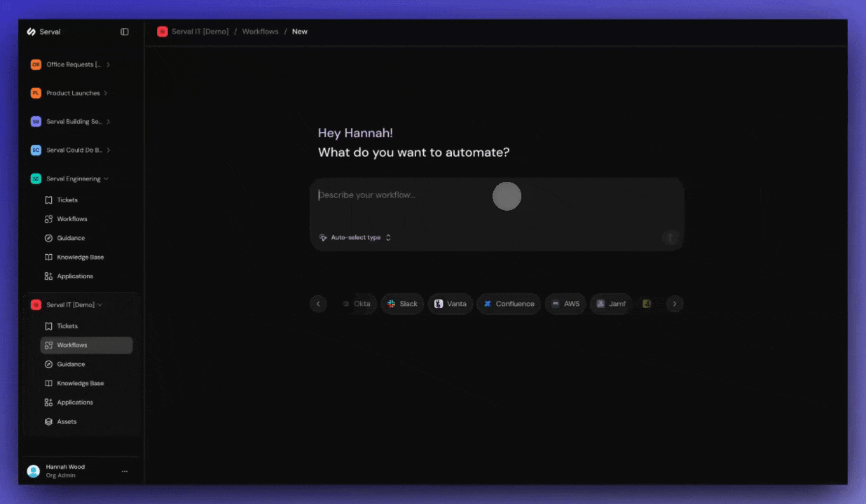This screenshot has width=866, height=504.
Task: Open Applications under Serval Engineering
Action: [x=75, y=276]
